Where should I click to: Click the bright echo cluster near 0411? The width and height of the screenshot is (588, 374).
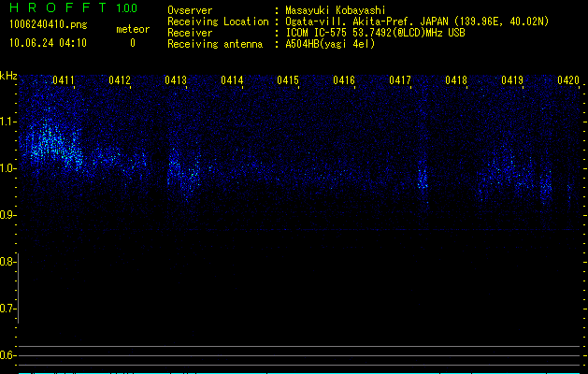point(55,144)
